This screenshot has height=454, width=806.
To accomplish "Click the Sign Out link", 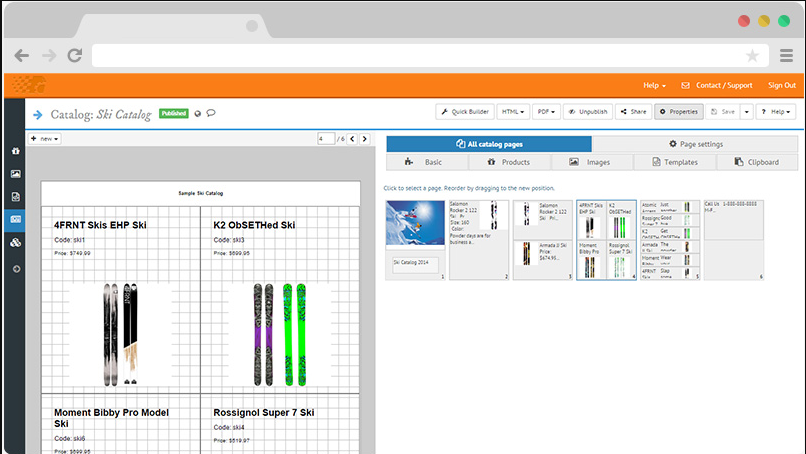I will coord(782,85).
